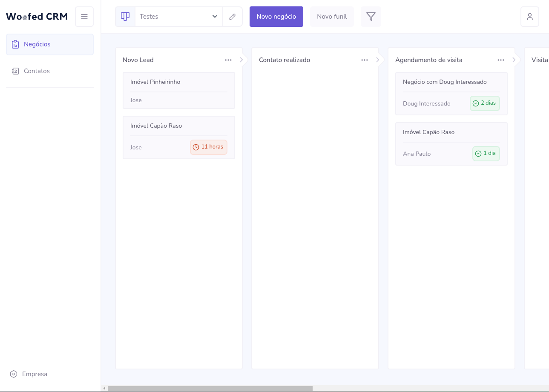The image size is (549, 392).
Task: Click the Novo funil button
Action: tap(332, 16)
